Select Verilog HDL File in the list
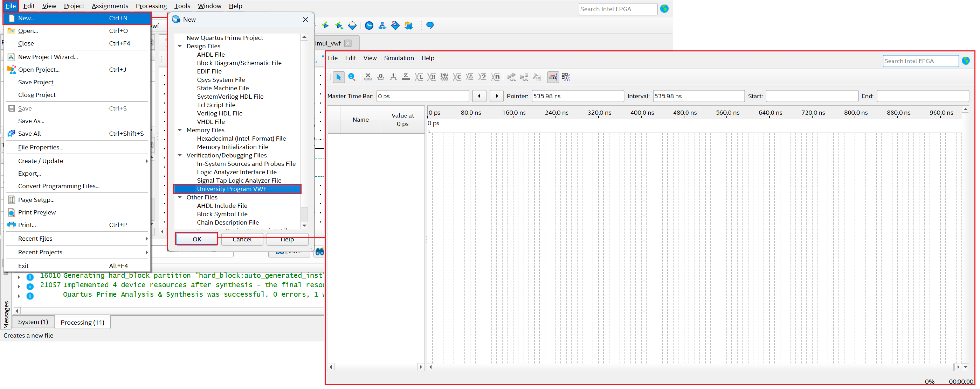The image size is (980, 389). click(220, 113)
